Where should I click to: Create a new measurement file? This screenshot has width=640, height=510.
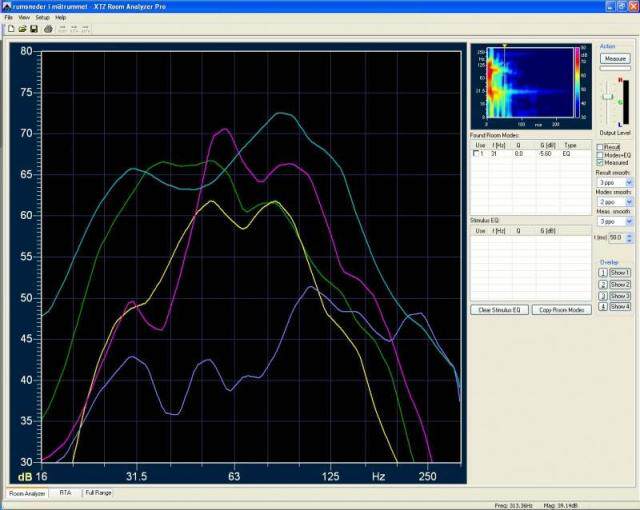pos(11,29)
